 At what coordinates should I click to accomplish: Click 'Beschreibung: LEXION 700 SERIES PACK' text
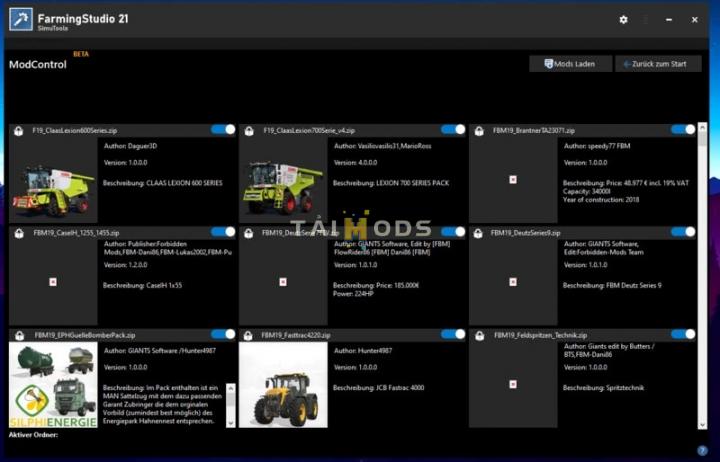click(391, 183)
